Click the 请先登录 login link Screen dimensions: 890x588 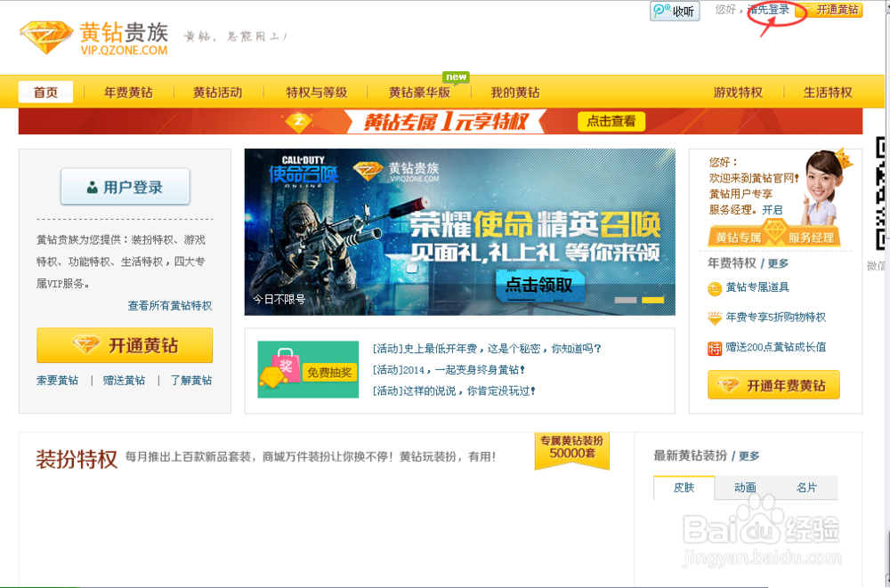coord(769,10)
